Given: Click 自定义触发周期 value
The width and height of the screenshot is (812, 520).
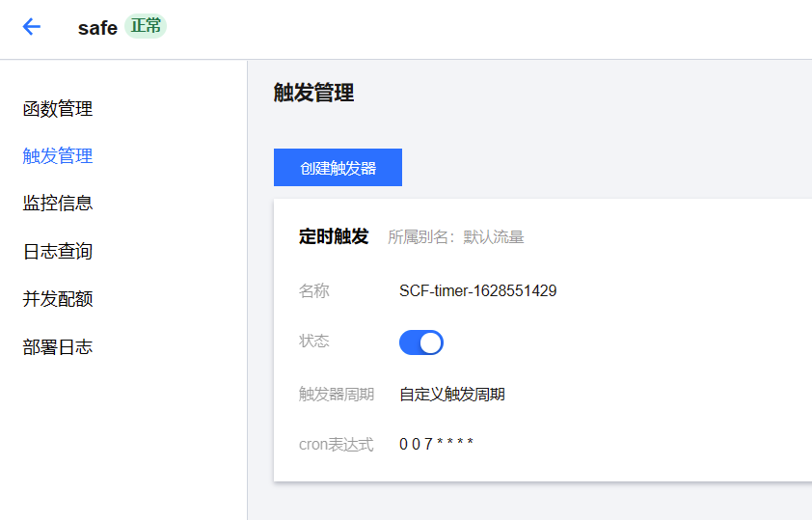Looking at the screenshot, I should click(x=452, y=395).
